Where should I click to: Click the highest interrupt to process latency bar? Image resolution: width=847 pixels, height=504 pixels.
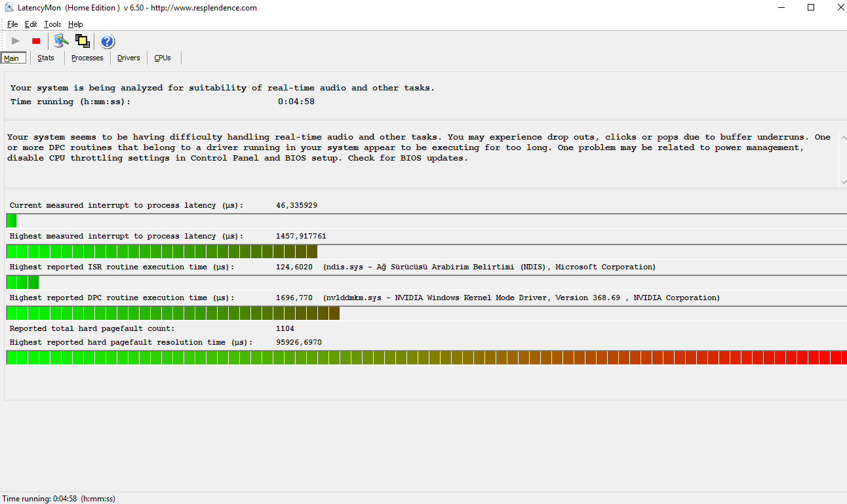[x=426, y=252]
